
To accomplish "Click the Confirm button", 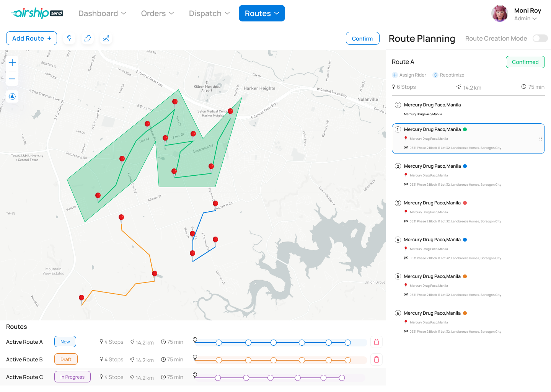I will (362, 38).
